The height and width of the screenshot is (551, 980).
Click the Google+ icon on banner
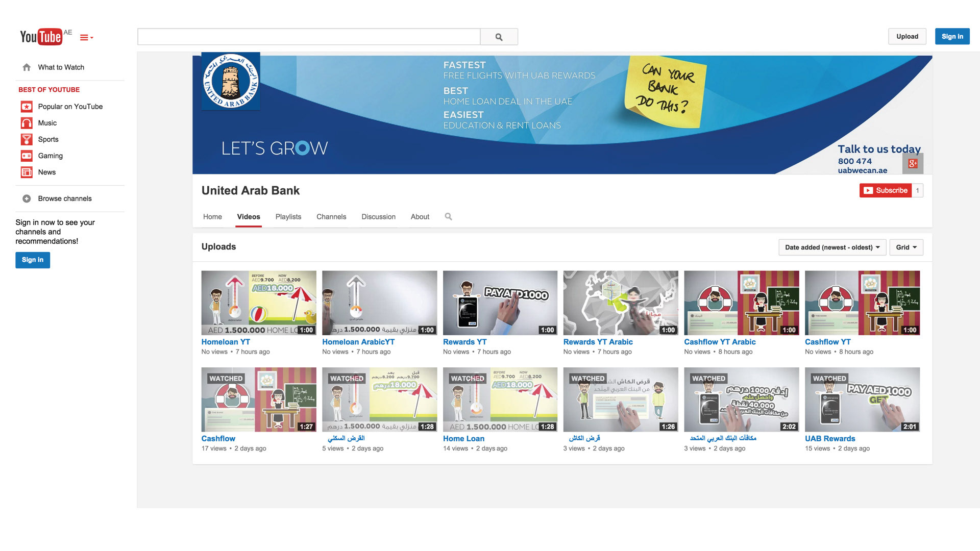click(913, 164)
